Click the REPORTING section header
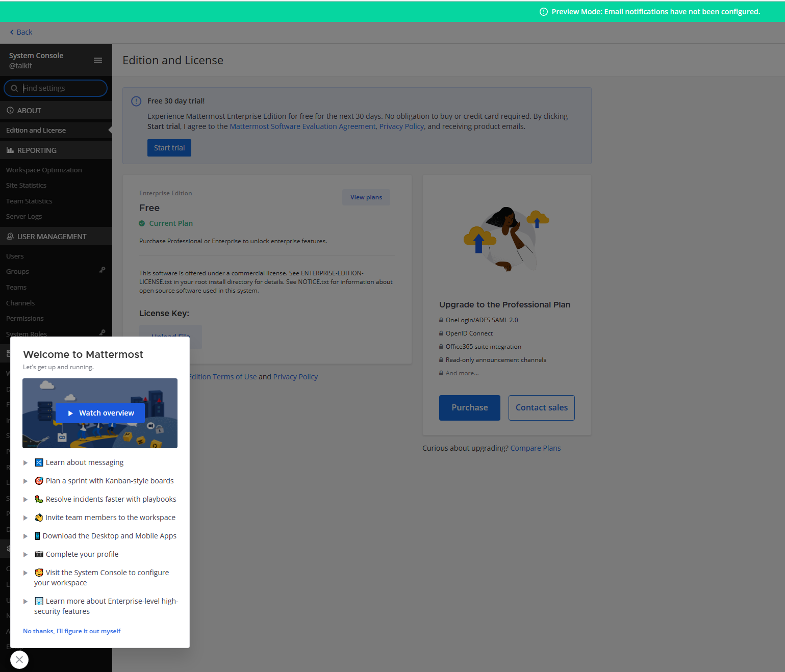 56,150
